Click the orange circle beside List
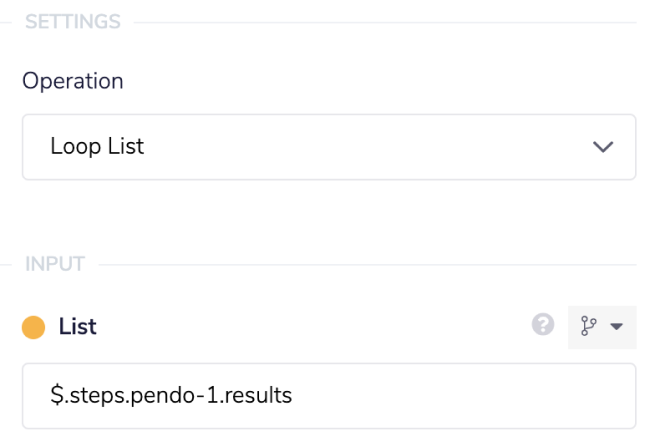 (34, 327)
